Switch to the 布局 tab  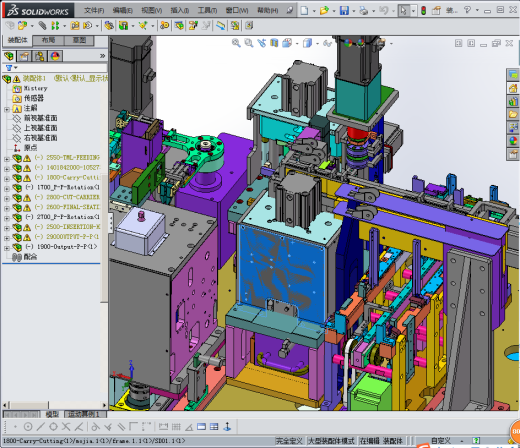coord(48,40)
